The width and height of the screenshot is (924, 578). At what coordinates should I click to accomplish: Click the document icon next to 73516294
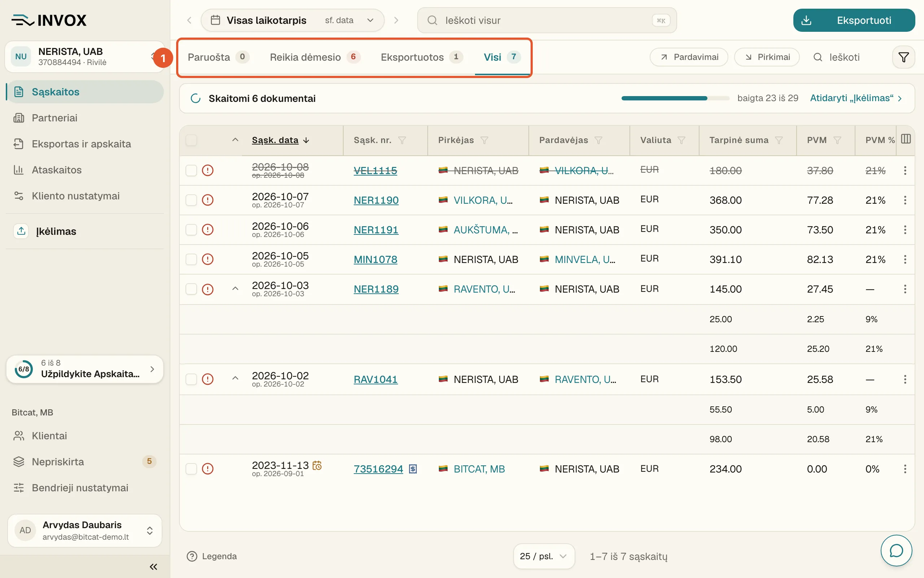(413, 469)
